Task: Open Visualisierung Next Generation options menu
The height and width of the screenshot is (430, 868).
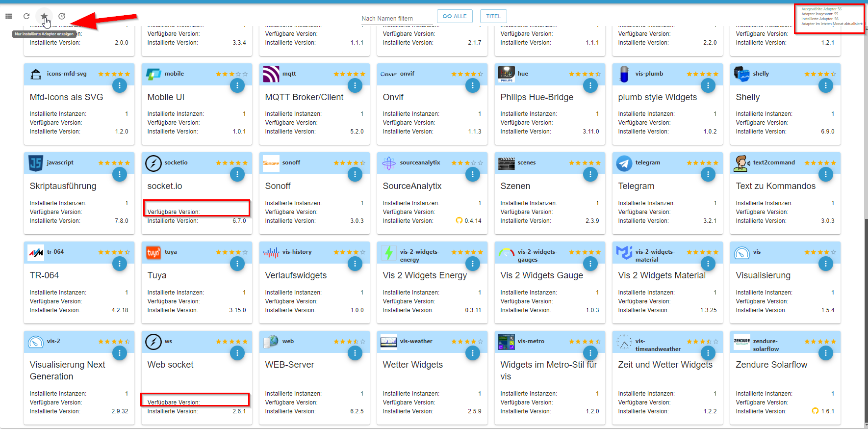Action: [120, 353]
